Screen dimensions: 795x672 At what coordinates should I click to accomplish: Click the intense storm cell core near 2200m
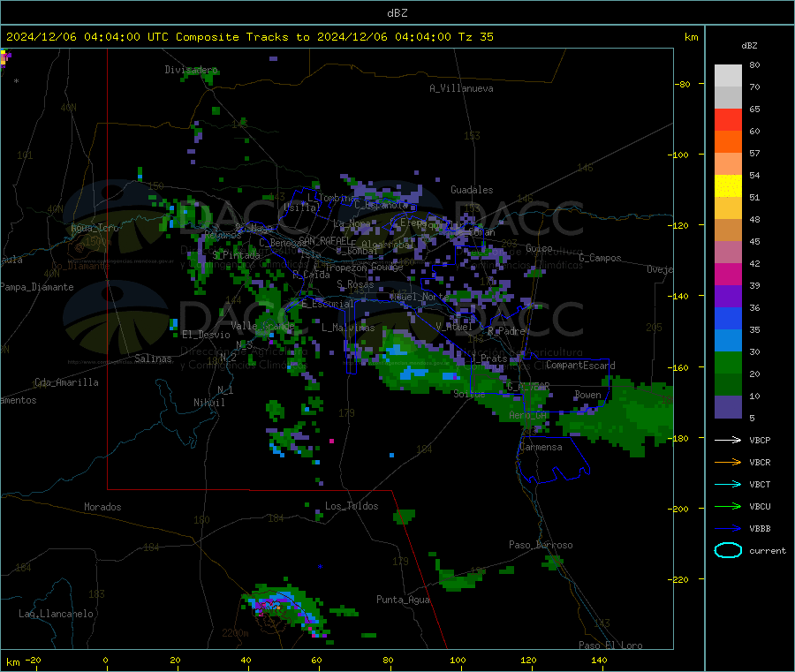pos(269,605)
